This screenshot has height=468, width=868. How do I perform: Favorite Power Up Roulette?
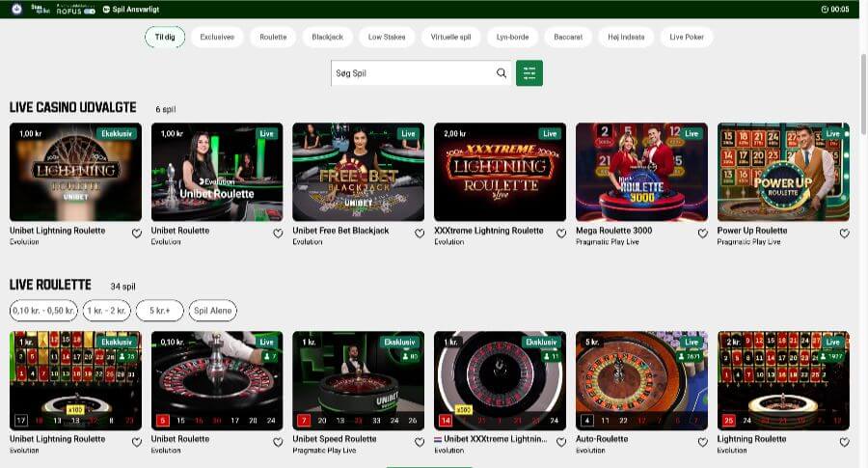[844, 234]
